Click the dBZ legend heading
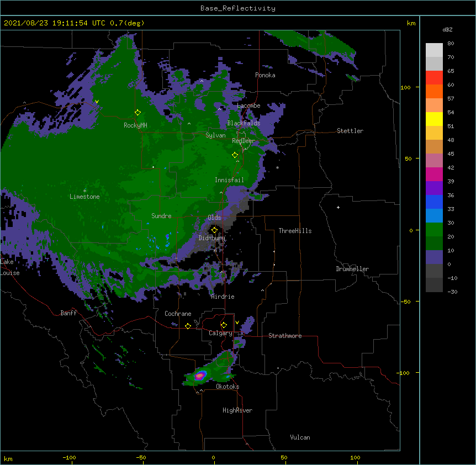Screen dimensions: 476x465 point(447,29)
